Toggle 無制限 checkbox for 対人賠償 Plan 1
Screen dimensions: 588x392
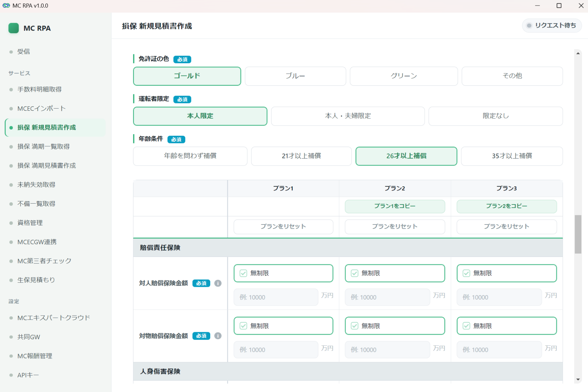pos(243,273)
